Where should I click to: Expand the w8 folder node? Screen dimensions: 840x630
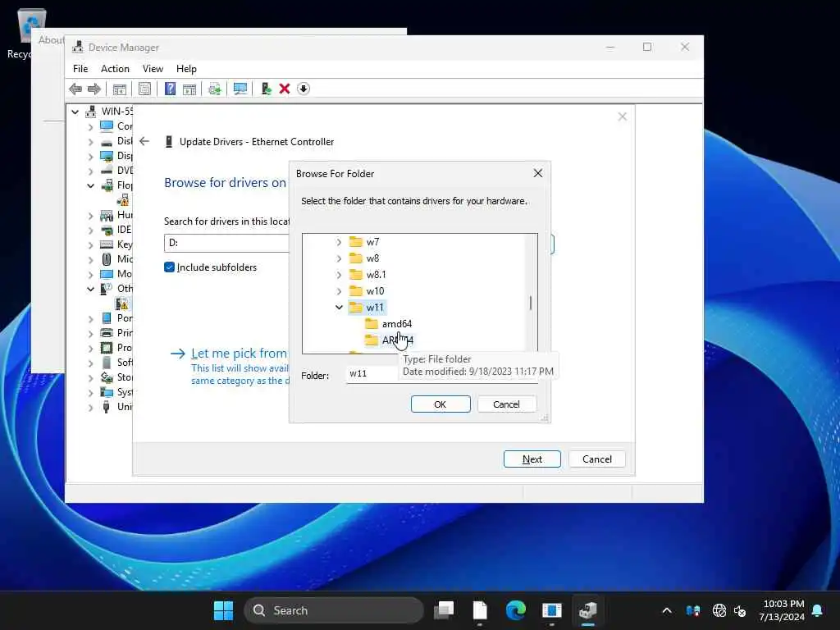click(x=339, y=258)
